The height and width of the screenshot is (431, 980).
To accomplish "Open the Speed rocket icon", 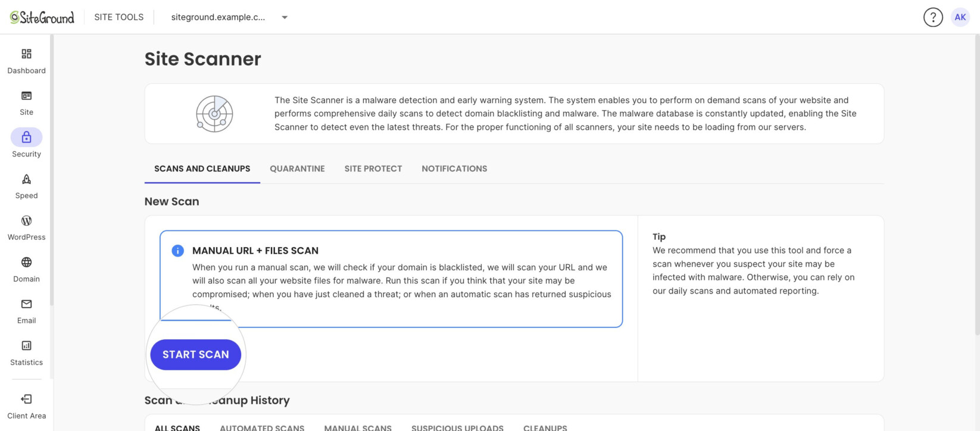I will (26, 179).
